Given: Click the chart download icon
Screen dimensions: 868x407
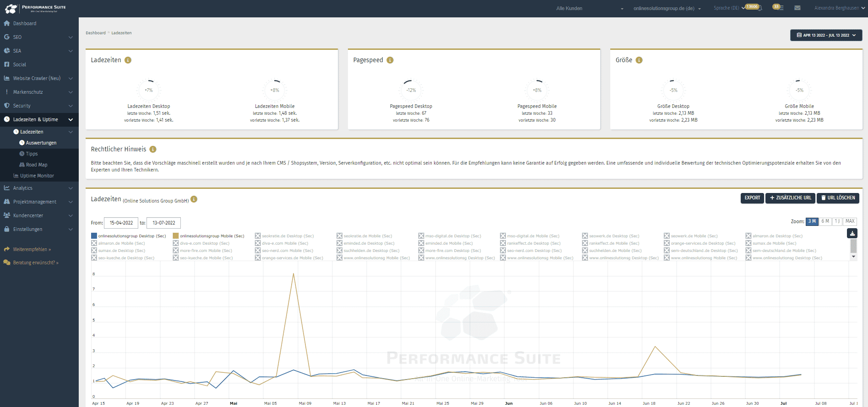Looking at the screenshot, I should [x=852, y=233].
